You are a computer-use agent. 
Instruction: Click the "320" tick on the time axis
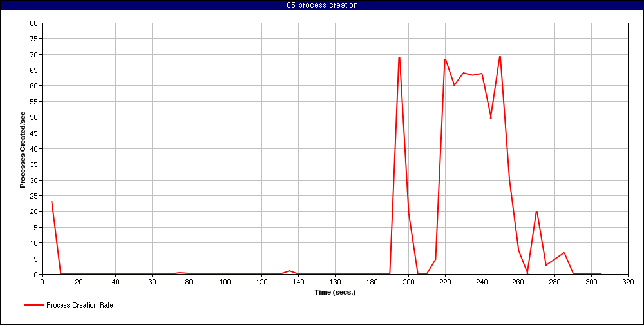coord(628,282)
